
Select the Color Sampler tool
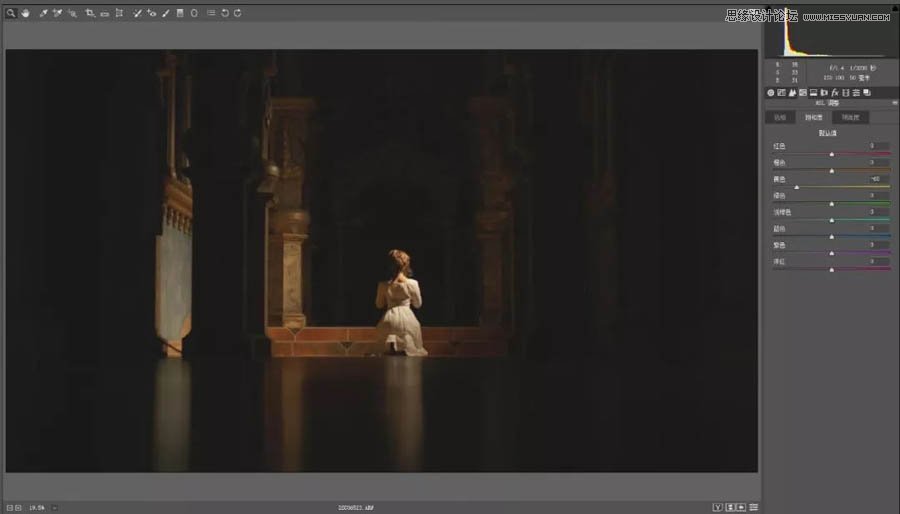[58, 13]
